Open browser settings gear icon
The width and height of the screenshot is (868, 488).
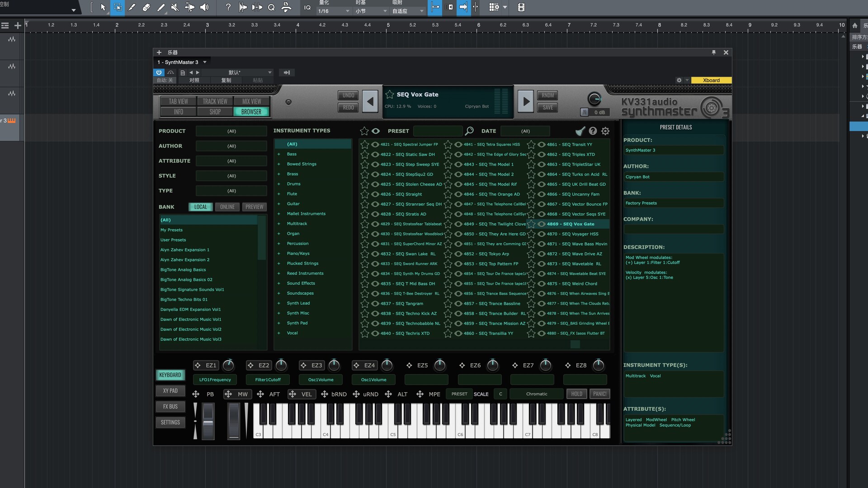pyautogui.click(x=605, y=131)
